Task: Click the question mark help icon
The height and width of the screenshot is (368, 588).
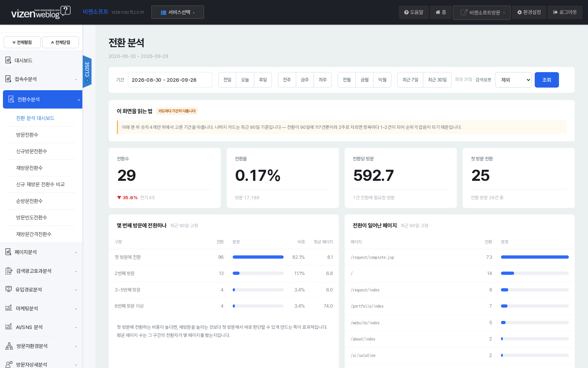Action: [406, 12]
